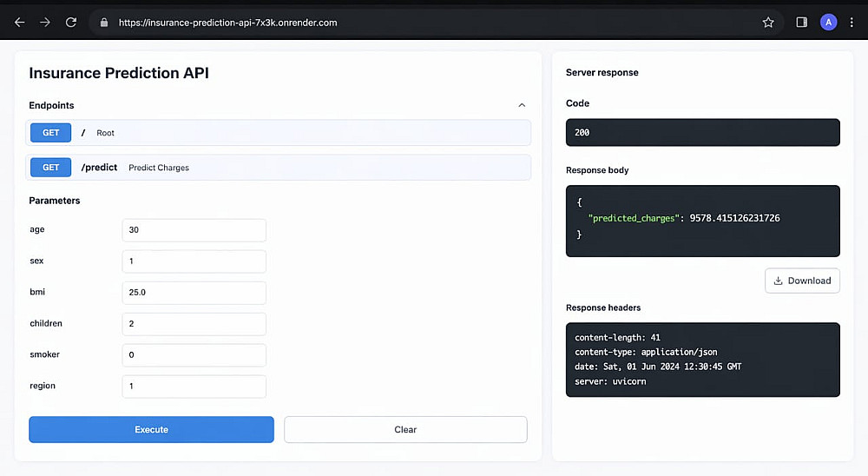Open the browser side panel icon

(802, 23)
